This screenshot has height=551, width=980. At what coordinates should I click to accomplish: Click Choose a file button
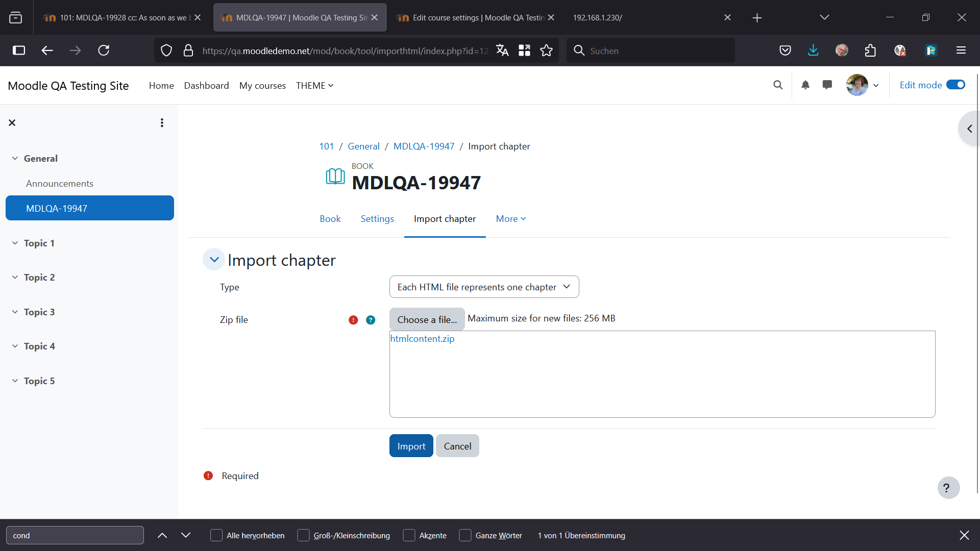[427, 319]
